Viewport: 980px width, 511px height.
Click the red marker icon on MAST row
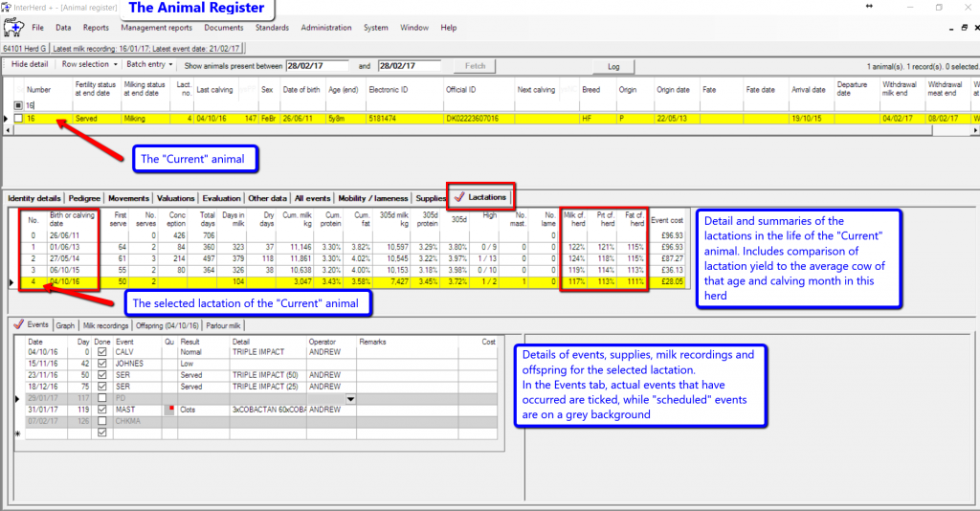(x=169, y=410)
